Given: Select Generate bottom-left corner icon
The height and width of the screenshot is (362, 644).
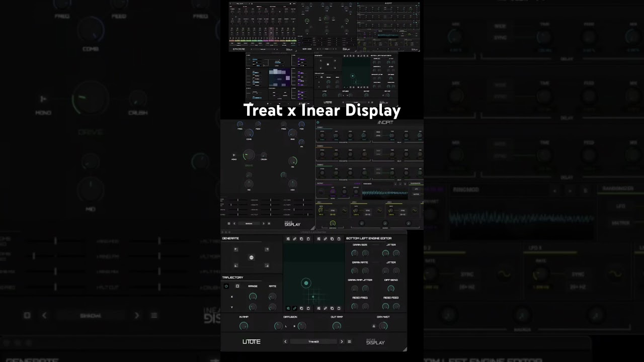Looking at the screenshot, I should (x=236, y=265).
